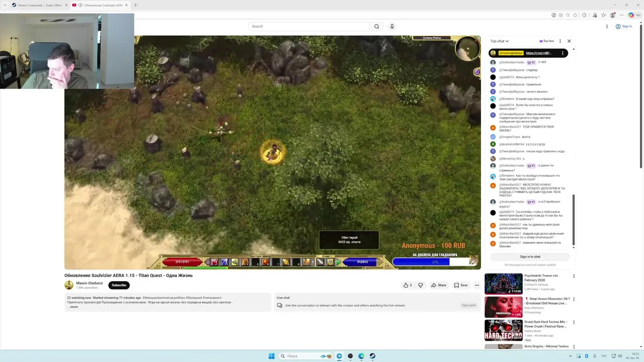Focus the YouTube search field

pos(309,26)
